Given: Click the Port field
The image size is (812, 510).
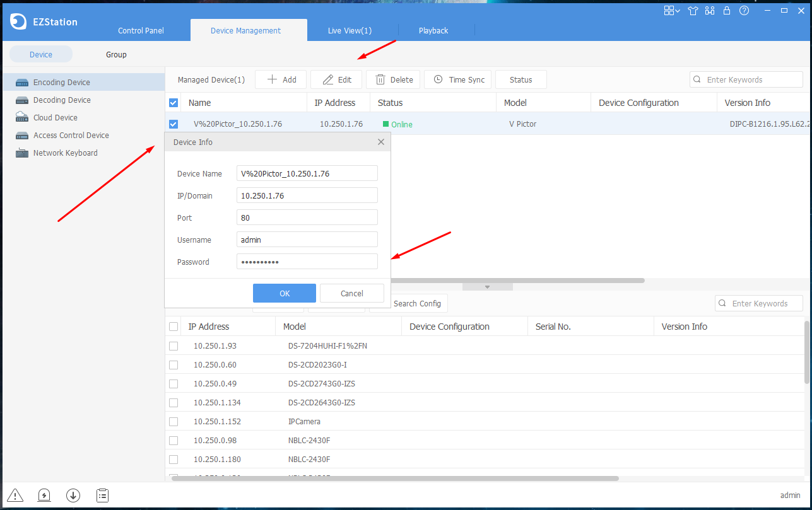Looking at the screenshot, I should tap(307, 217).
